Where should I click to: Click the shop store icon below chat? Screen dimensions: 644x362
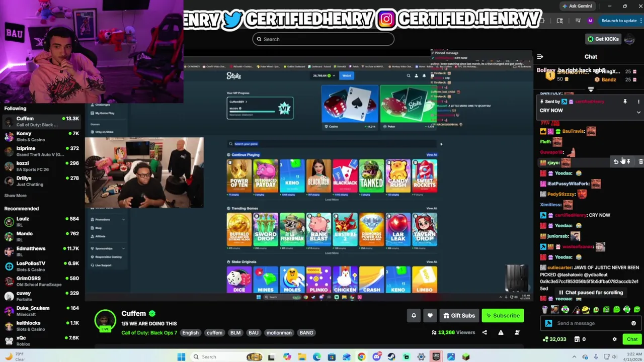577,339
